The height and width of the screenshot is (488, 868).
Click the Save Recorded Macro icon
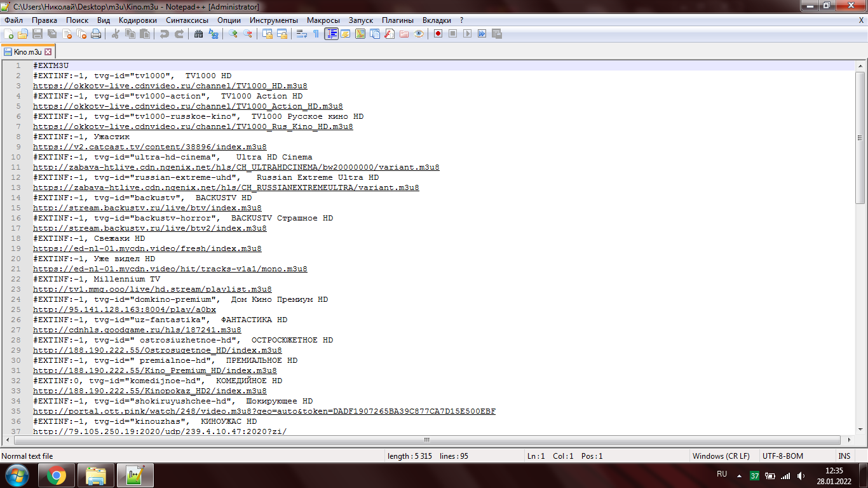coord(496,34)
